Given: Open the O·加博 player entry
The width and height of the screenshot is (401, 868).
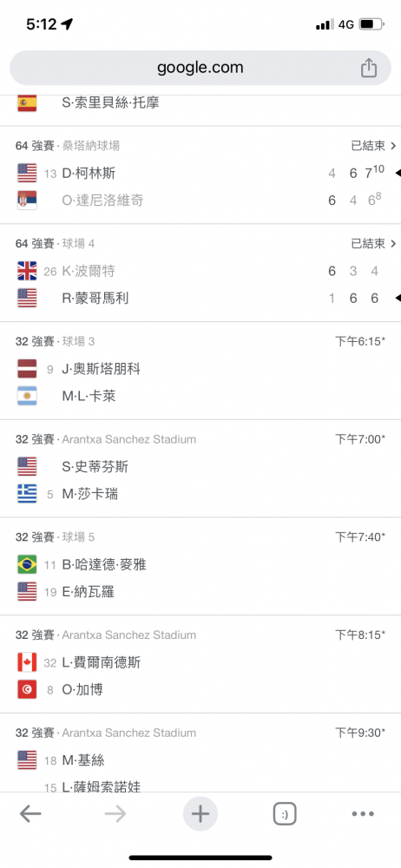Looking at the screenshot, I should click(x=82, y=690).
